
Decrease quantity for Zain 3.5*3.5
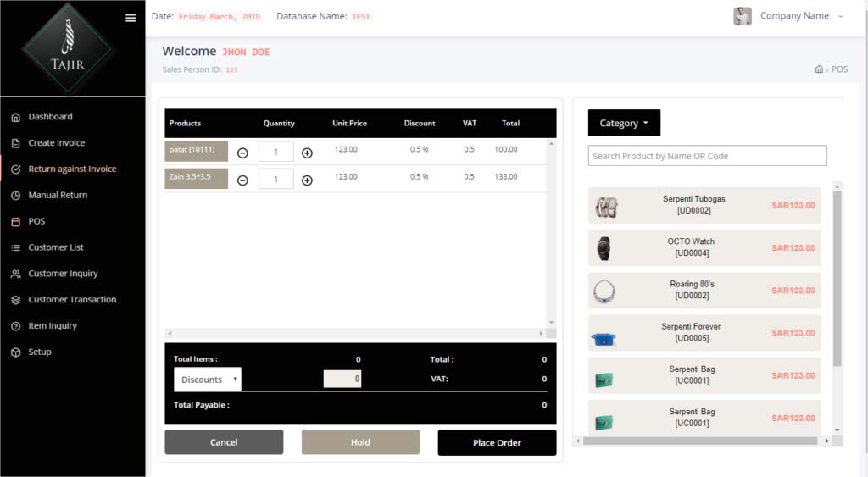[242, 180]
